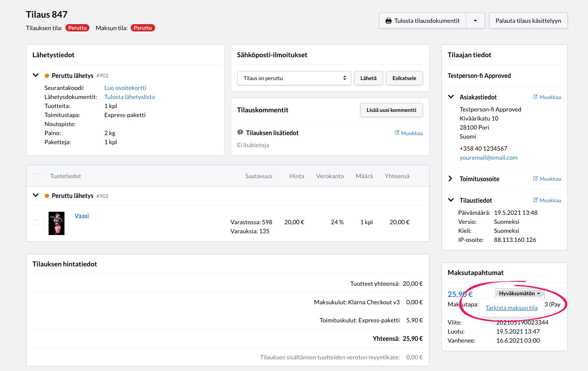Click the 2 kg weight value
Screen dimensions: 588x371
point(110,133)
